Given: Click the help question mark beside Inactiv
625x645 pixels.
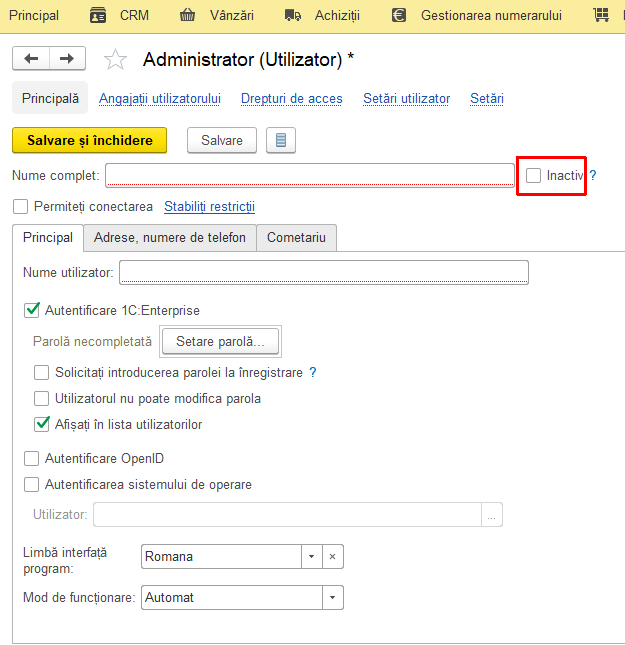Looking at the screenshot, I should pyautogui.click(x=592, y=176).
